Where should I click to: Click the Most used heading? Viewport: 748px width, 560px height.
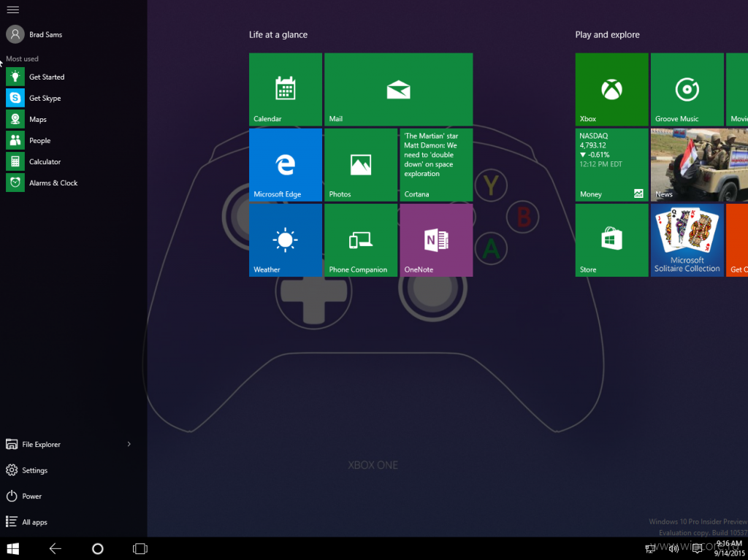coord(22,58)
